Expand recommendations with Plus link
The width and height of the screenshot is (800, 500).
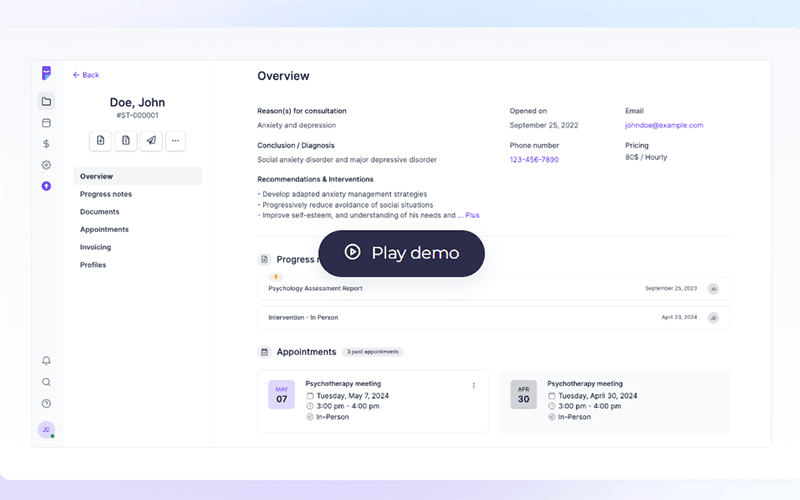tap(472, 215)
